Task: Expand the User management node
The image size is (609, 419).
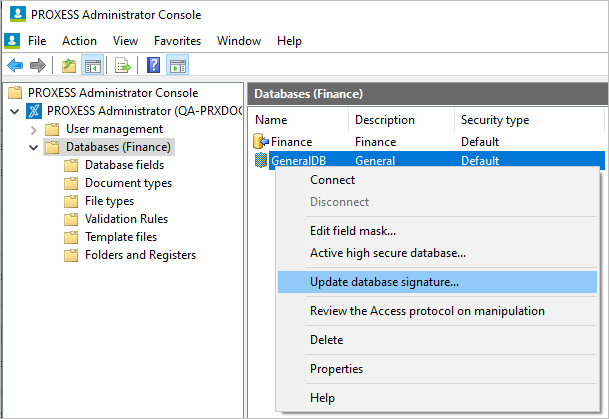Action: coord(33,130)
